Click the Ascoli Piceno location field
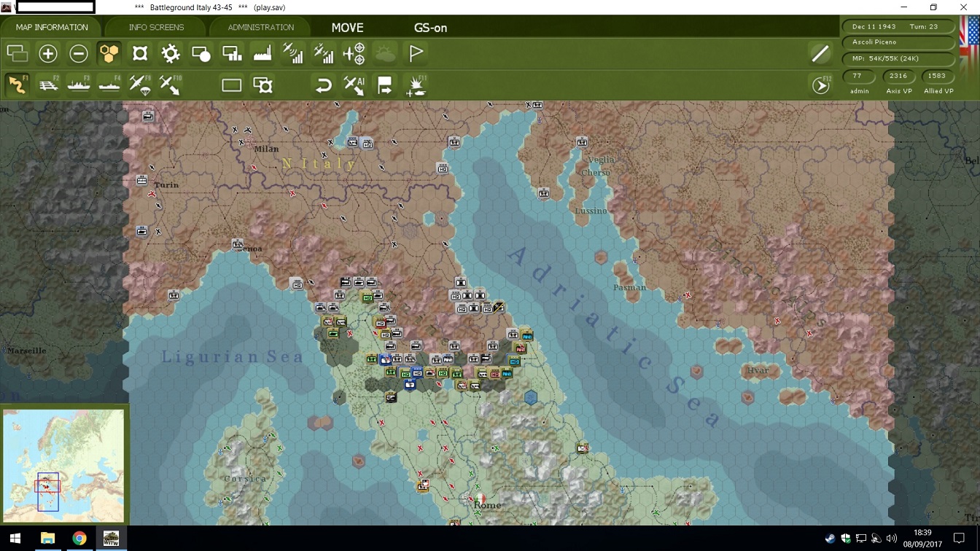This screenshot has height=551, width=980. coord(899,42)
